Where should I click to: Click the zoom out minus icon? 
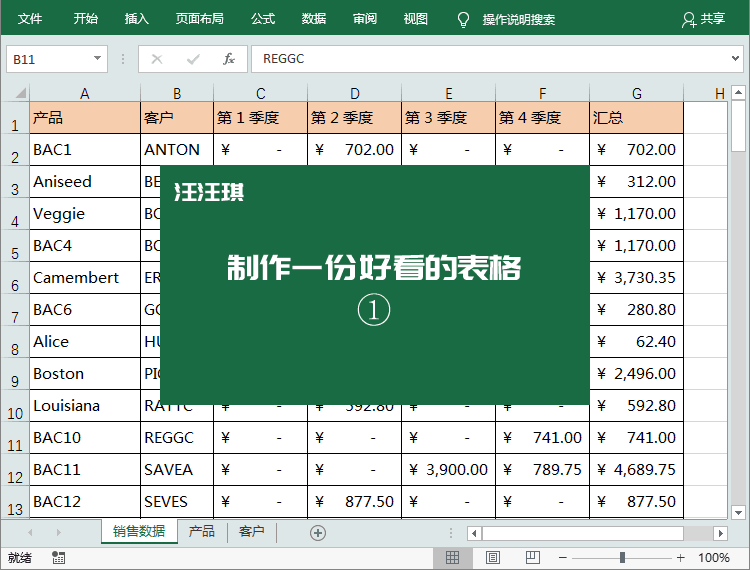[x=563, y=557]
